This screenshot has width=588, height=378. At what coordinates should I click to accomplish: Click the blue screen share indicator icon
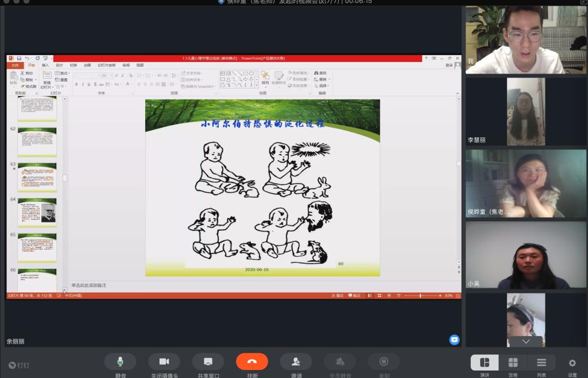454,340
